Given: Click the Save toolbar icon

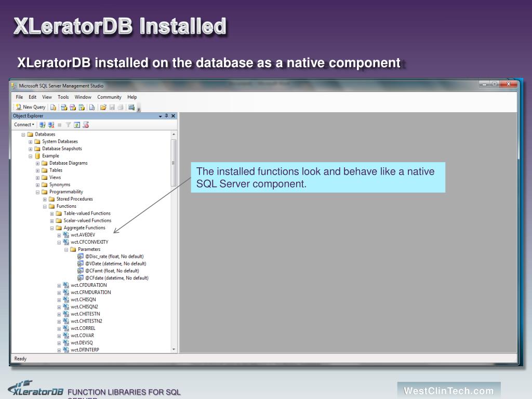Looking at the screenshot, I should click(112, 107).
